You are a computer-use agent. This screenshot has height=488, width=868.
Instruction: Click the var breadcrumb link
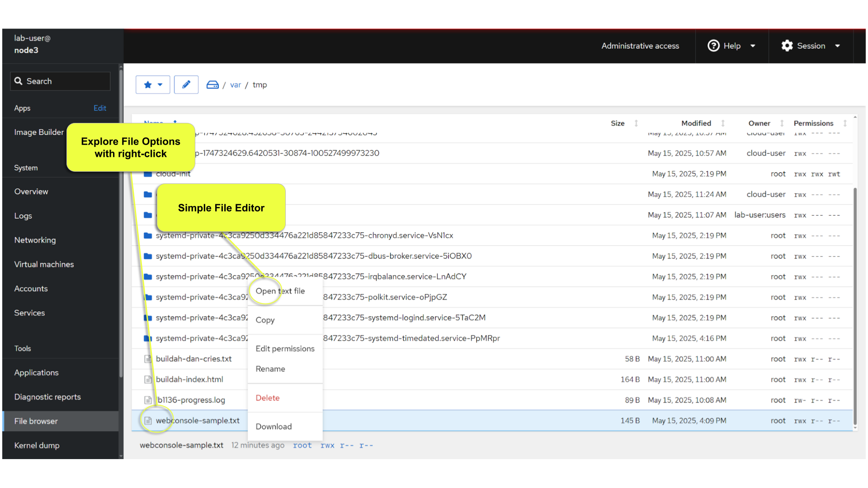236,85
